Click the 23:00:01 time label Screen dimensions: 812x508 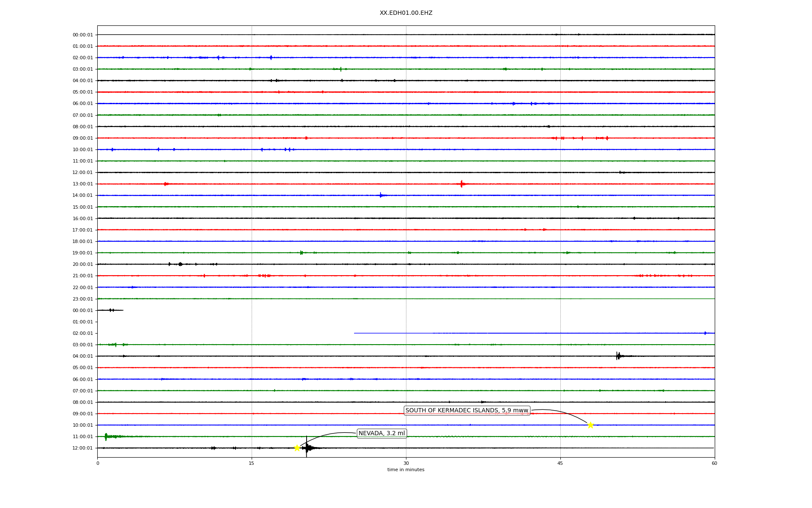point(82,299)
